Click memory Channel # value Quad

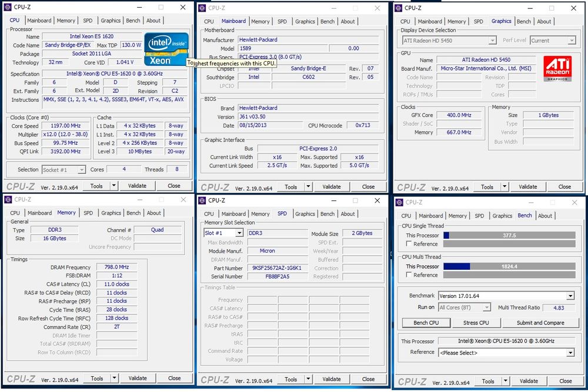157,230
